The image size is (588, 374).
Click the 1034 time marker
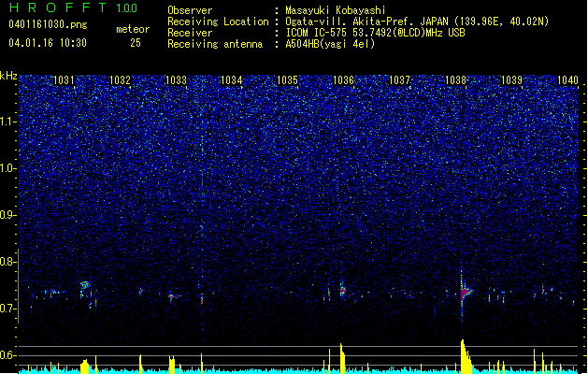tap(232, 79)
